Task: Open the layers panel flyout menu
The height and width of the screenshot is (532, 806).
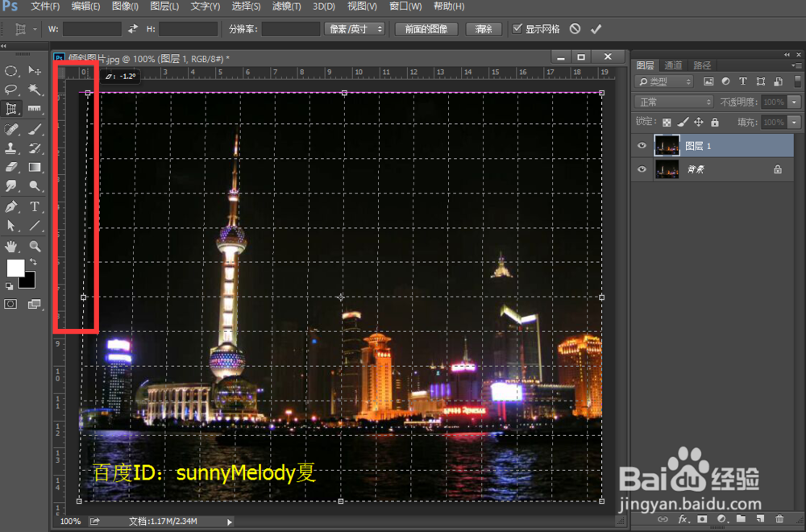Action: 796,64
